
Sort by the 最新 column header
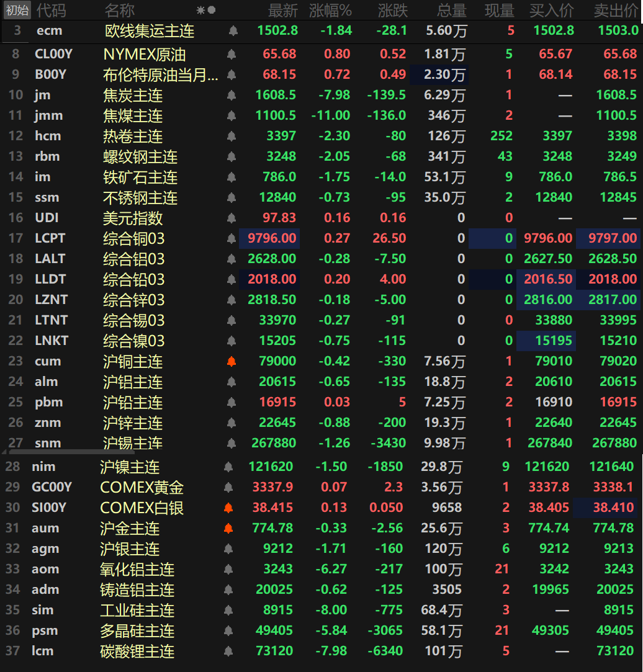[x=282, y=11]
